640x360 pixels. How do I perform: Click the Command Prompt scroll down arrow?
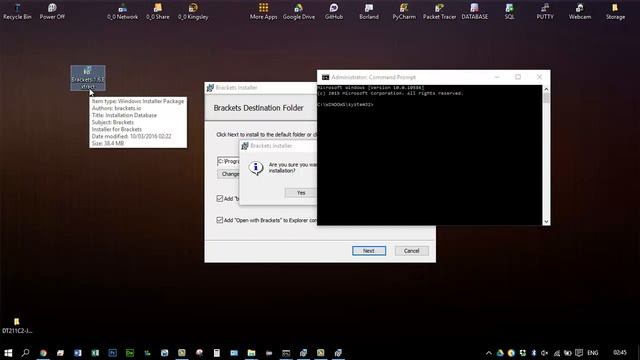point(546,222)
